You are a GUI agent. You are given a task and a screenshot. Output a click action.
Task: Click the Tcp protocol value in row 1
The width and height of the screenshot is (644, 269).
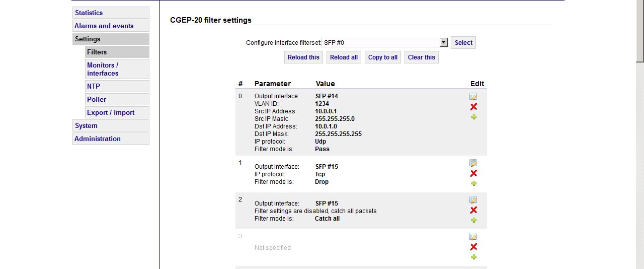tap(320, 174)
